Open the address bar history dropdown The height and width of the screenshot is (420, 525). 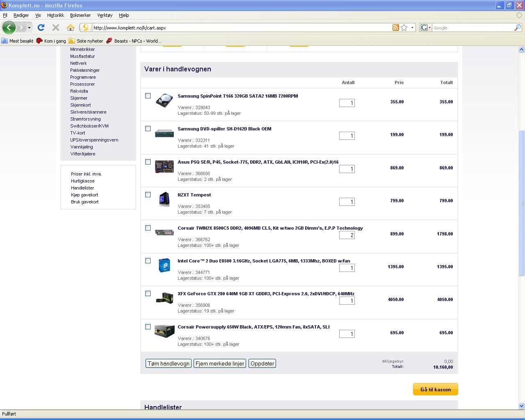point(412,27)
